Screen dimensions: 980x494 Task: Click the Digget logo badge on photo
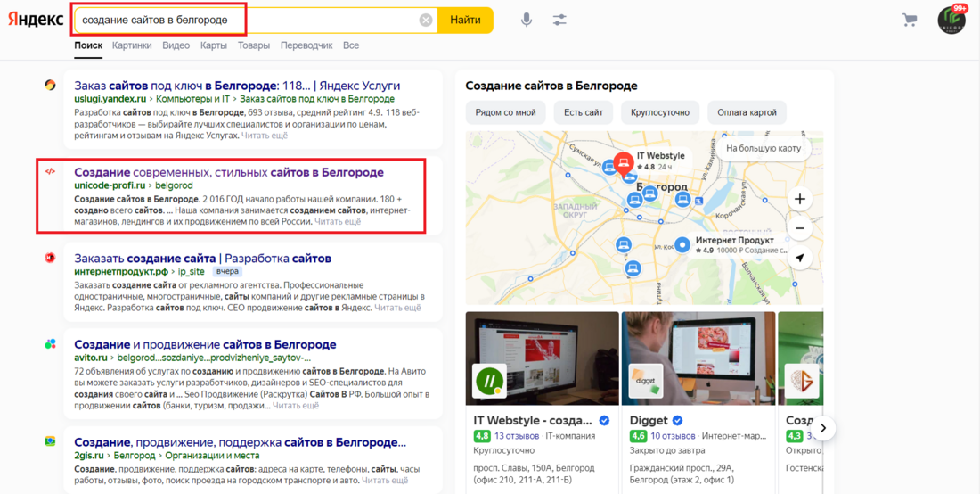point(645,380)
